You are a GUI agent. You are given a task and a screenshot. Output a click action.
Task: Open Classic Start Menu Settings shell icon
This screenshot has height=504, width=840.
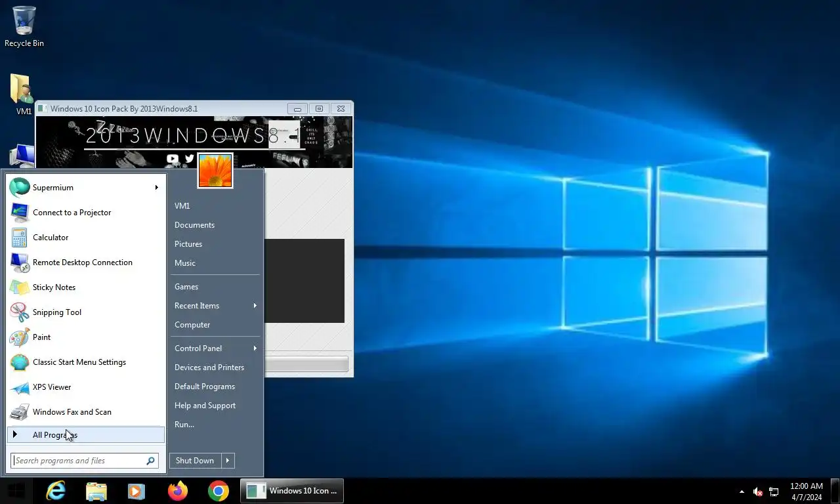20,362
